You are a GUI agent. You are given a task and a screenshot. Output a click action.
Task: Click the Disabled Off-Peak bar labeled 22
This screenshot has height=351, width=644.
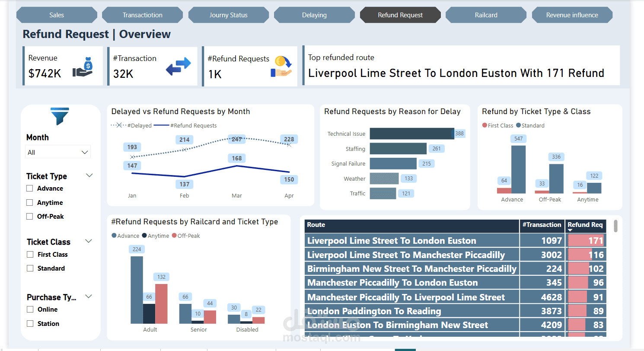(258, 320)
